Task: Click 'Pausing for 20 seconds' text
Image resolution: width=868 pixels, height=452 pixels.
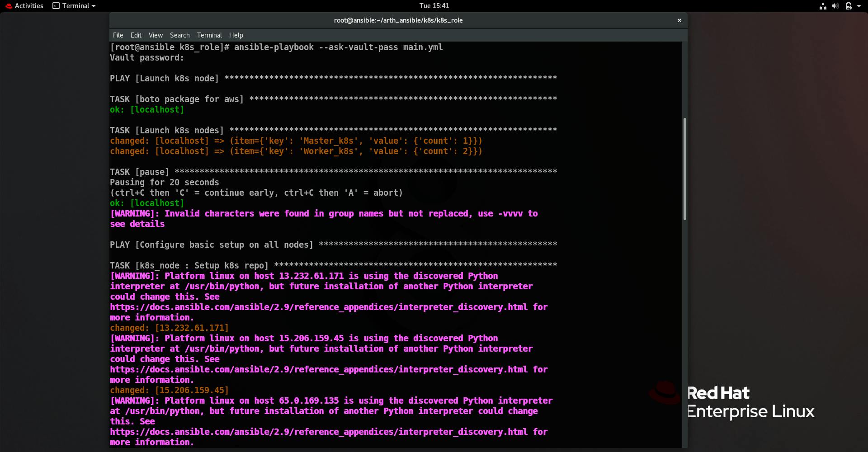Action: (165, 183)
